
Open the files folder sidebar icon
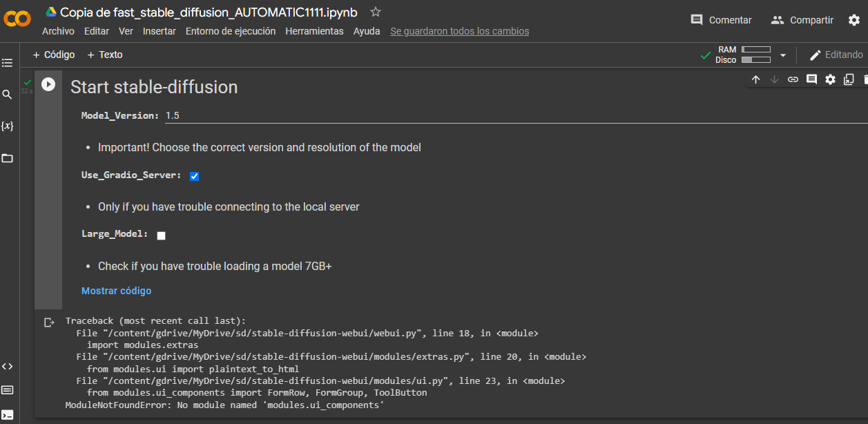pyautogui.click(x=7, y=158)
